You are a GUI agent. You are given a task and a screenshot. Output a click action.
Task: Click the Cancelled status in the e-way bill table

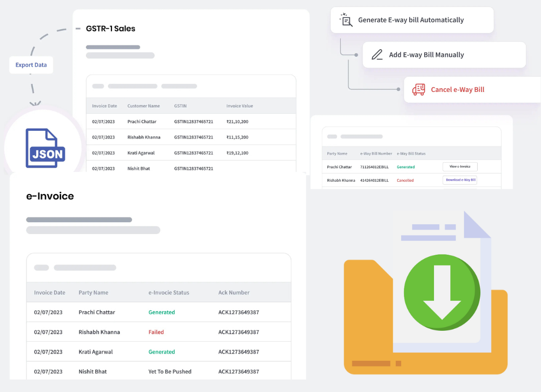(x=405, y=181)
